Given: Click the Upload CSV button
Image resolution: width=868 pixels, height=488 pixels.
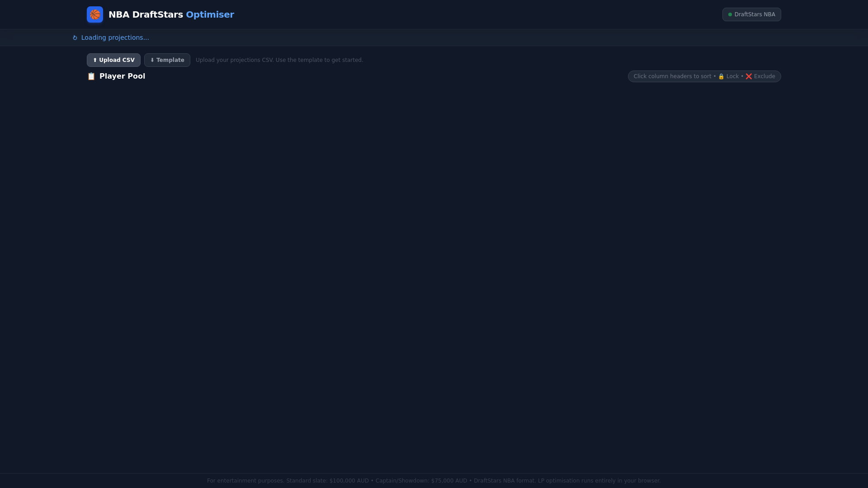Looking at the screenshot, I should pos(113,60).
